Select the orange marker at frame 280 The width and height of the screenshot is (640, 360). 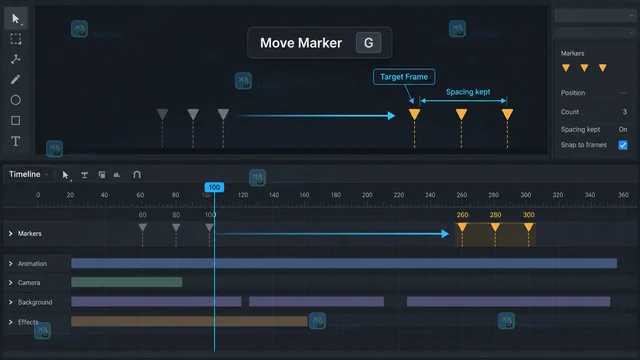pos(495,227)
